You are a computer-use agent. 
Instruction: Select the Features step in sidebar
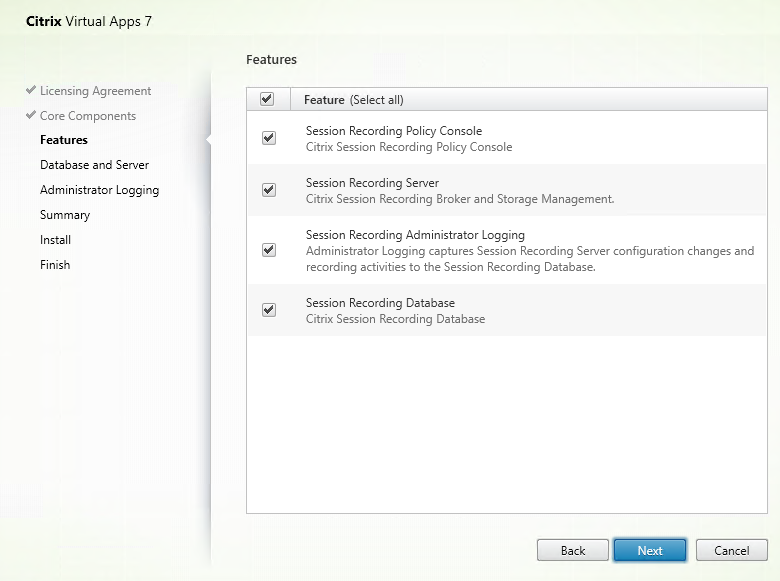coord(64,140)
